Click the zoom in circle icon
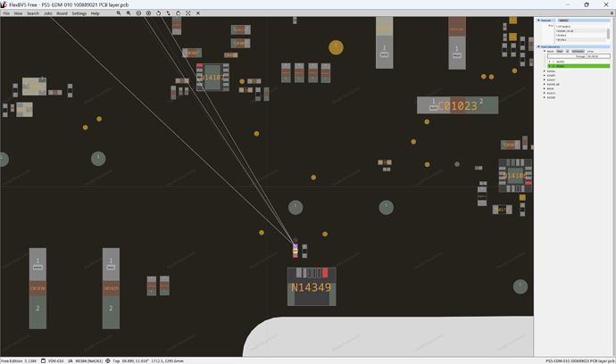 (x=148, y=13)
